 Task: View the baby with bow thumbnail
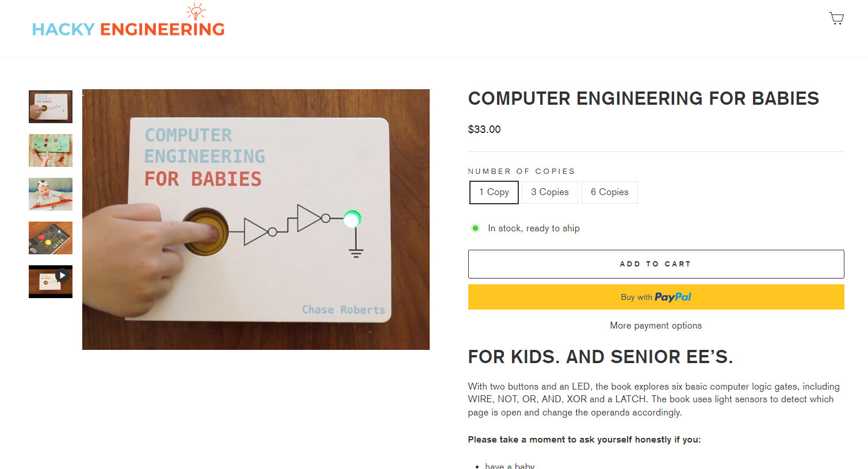(51, 194)
